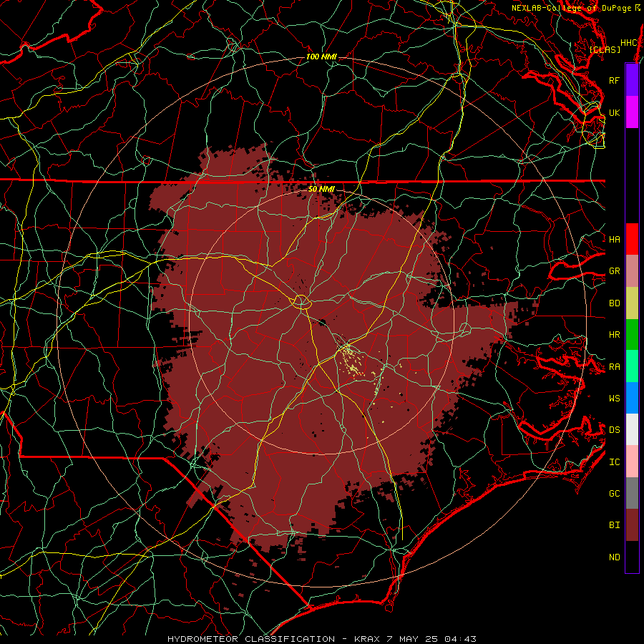Click the 'NEXLAB-College of DuPage' credit text
Screen dimensions: 644x644
coord(571,8)
